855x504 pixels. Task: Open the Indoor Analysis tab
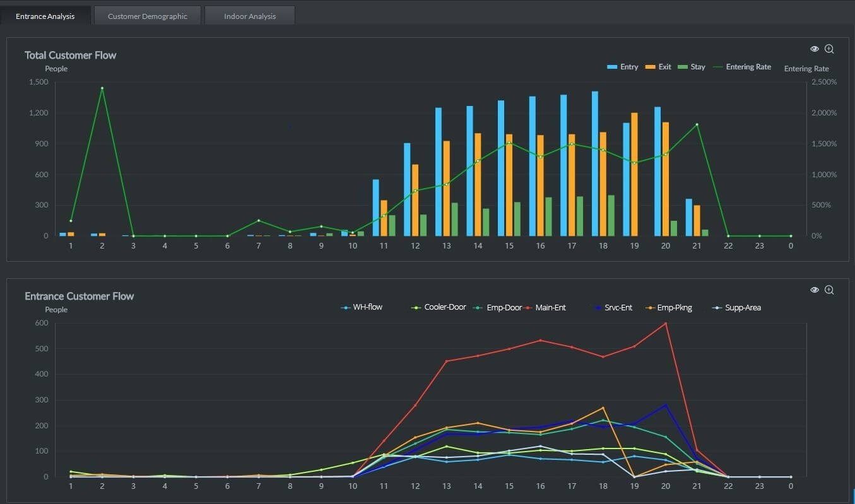(249, 15)
